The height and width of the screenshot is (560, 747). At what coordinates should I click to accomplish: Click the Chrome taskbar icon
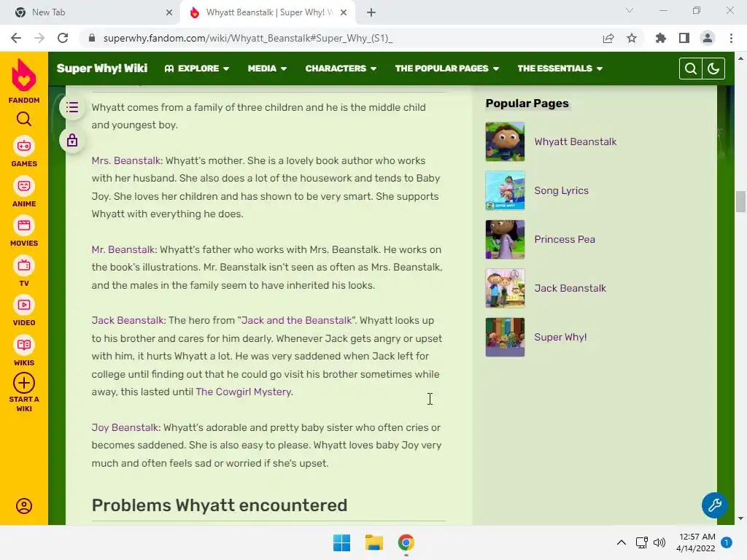coord(406,542)
